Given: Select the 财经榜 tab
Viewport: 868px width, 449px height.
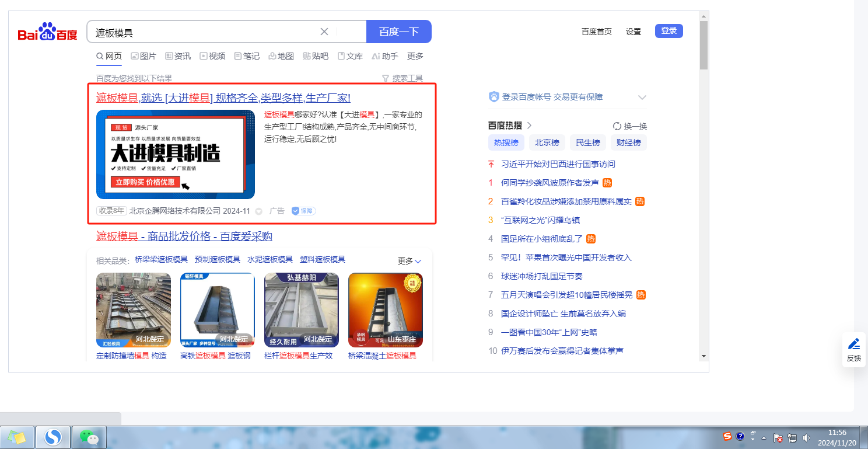Looking at the screenshot, I should point(629,142).
